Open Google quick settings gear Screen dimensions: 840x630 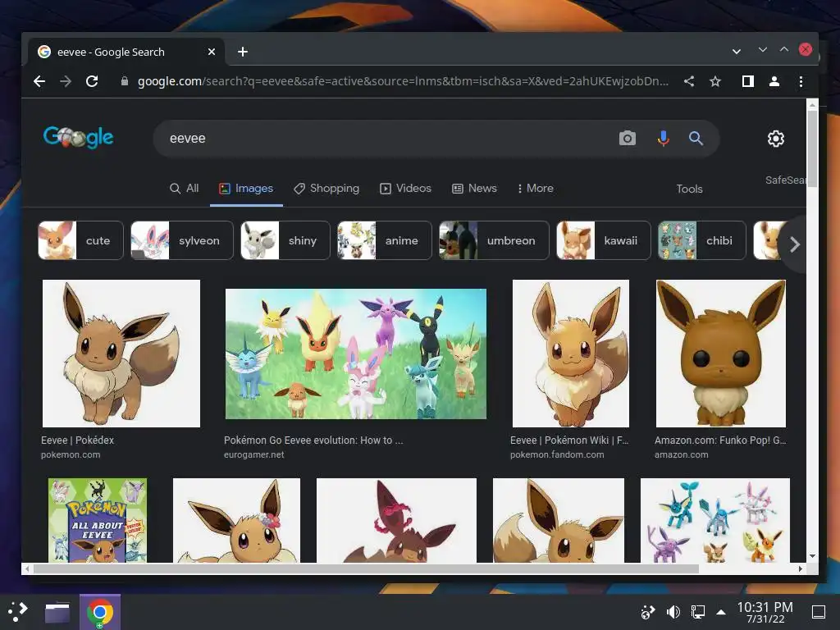click(776, 139)
